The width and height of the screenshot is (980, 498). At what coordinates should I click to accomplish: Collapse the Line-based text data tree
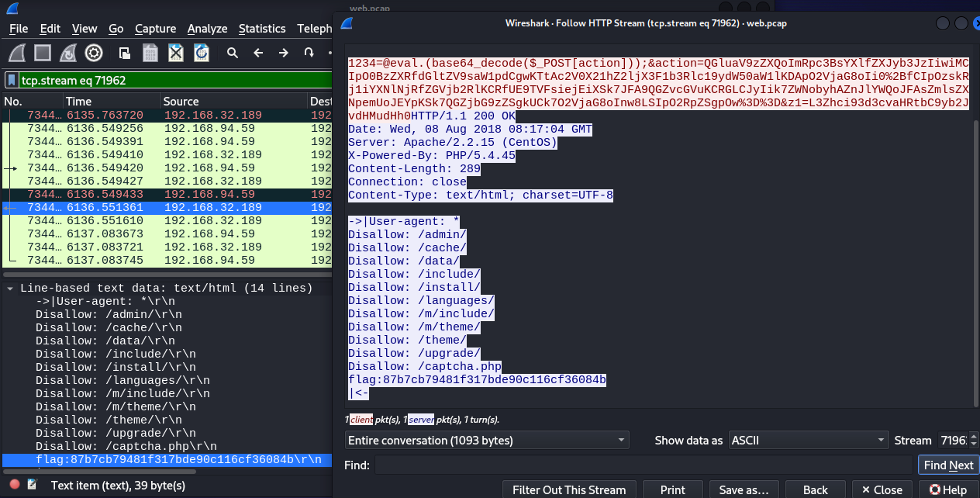pos(10,289)
